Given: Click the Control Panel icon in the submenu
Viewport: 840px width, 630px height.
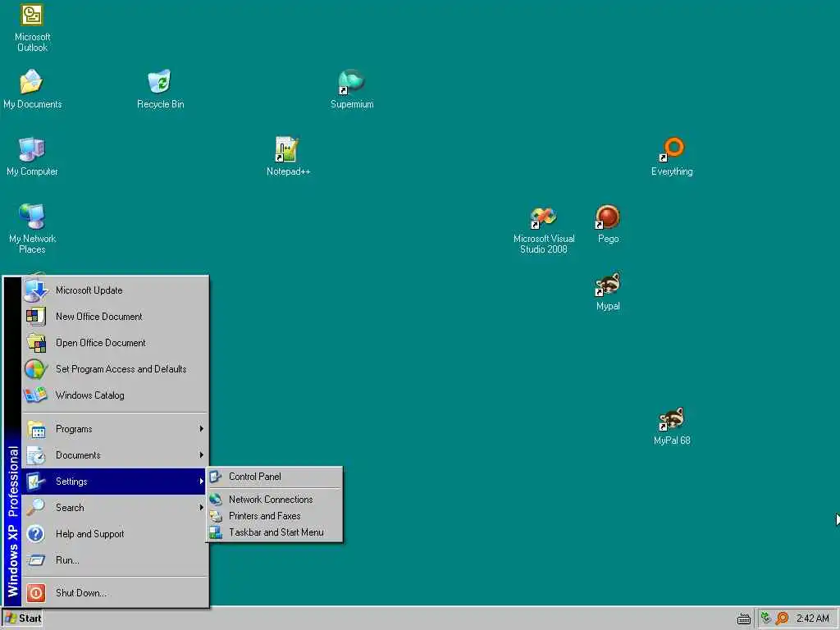Looking at the screenshot, I should pyautogui.click(x=216, y=477).
